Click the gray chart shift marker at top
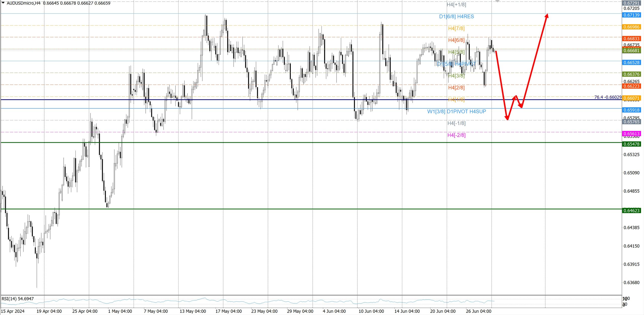The image size is (644, 315). pyautogui.click(x=497, y=1)
